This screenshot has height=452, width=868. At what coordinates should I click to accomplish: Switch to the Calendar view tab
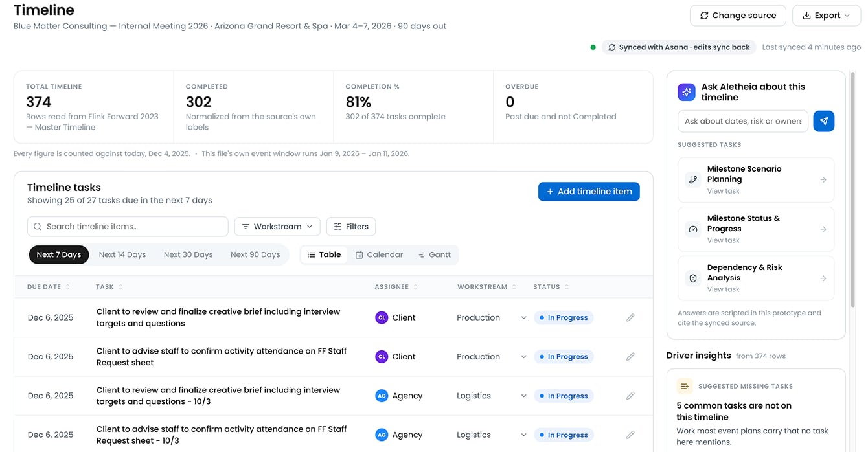(x=380, y=254)
